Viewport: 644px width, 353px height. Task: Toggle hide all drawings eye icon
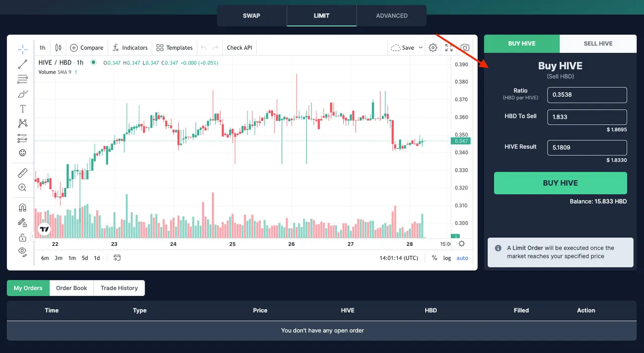[23, 251]
